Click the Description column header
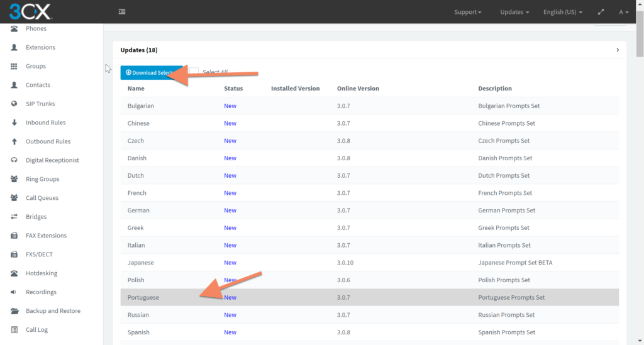Viewport: 644px width, 345px height. pyautogui.click(x=495, y=88)
